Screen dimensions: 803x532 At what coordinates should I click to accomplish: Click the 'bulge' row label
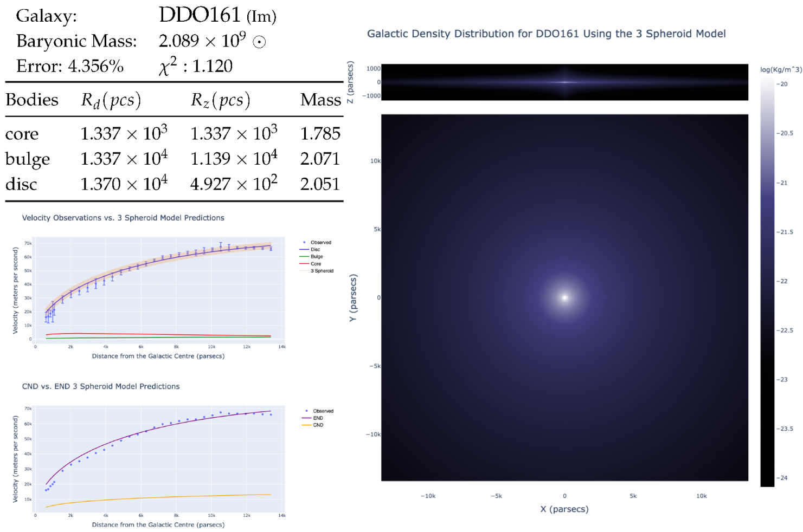point(28,159)
